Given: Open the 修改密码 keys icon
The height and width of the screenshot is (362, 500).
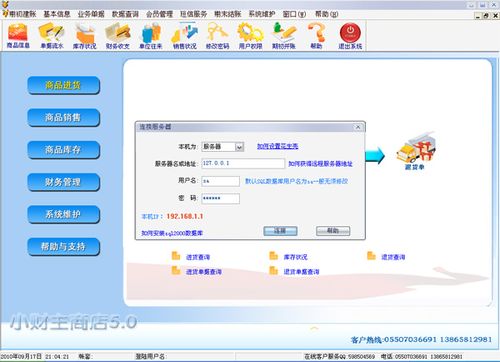Looking at the screenshot, I should click(217, 36).
